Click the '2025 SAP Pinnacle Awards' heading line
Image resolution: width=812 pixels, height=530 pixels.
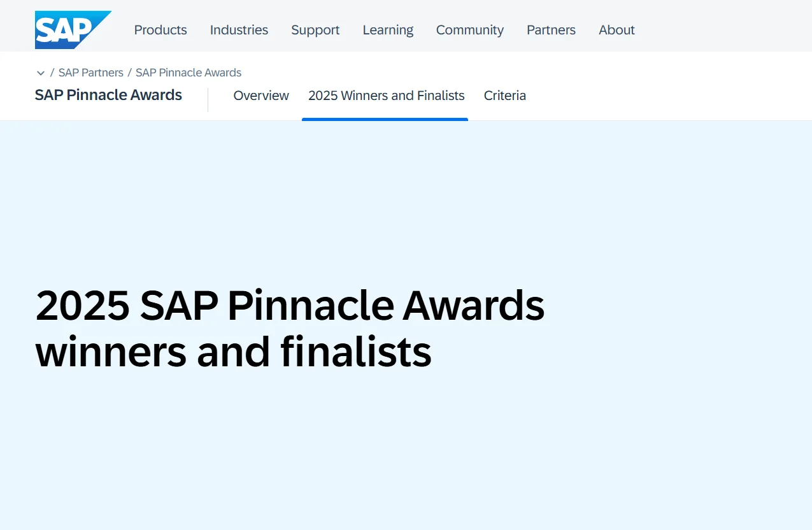pyautogui.click(x=290, y=306)
